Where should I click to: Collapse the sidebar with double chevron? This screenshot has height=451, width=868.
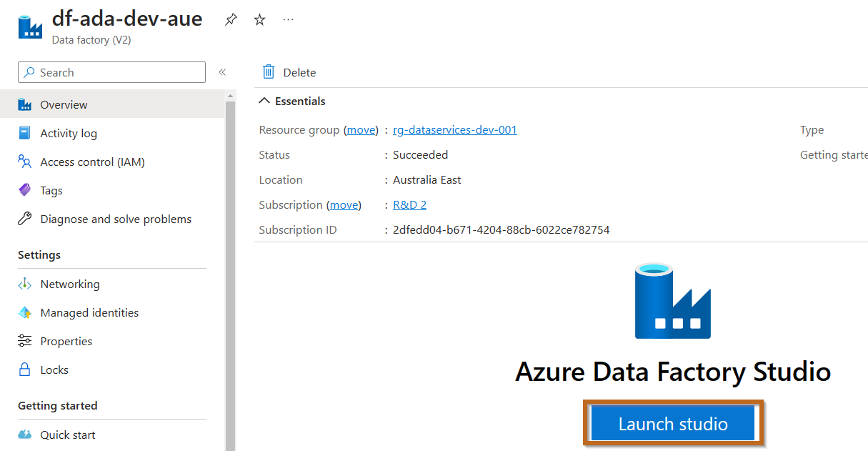(222, 72)
